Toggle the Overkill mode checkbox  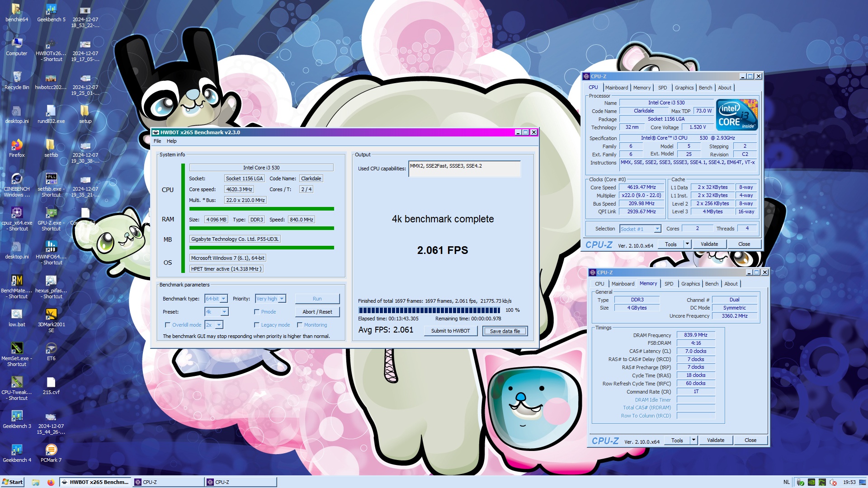click(x=168, y=325)
